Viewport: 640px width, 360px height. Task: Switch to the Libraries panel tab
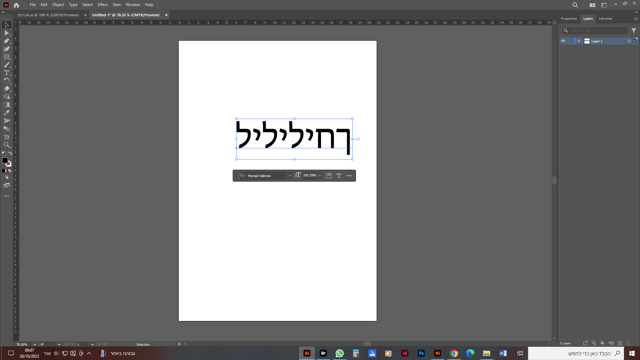[x=605, y=19]
